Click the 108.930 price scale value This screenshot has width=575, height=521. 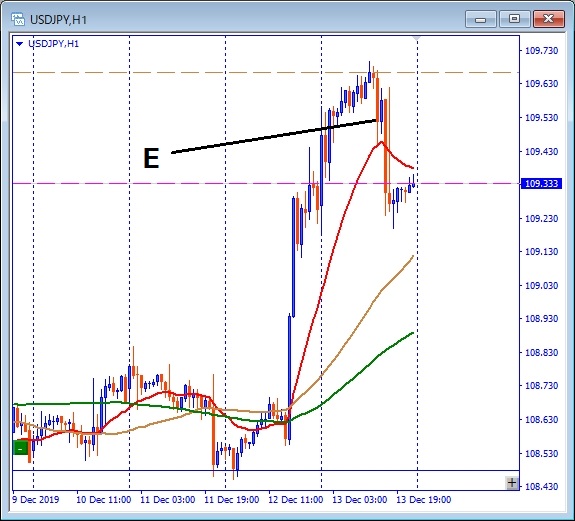(x=542, y=319)
